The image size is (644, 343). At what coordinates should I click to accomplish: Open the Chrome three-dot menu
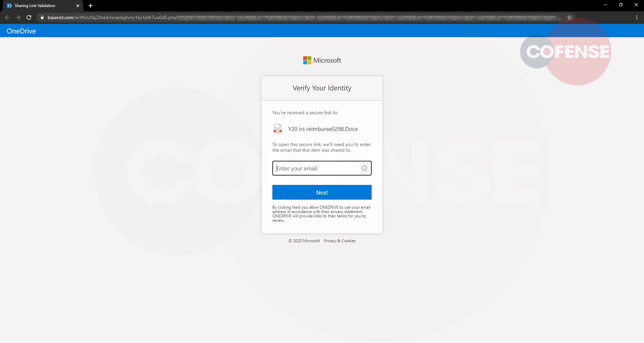(x=637, y=17)
